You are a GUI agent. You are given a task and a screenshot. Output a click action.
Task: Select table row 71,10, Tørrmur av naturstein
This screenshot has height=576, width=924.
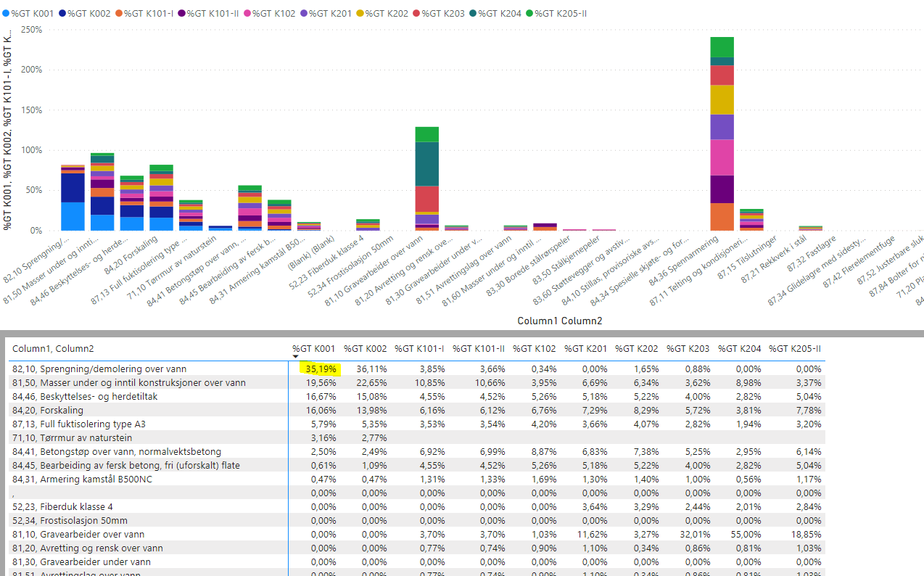point(417,437)
